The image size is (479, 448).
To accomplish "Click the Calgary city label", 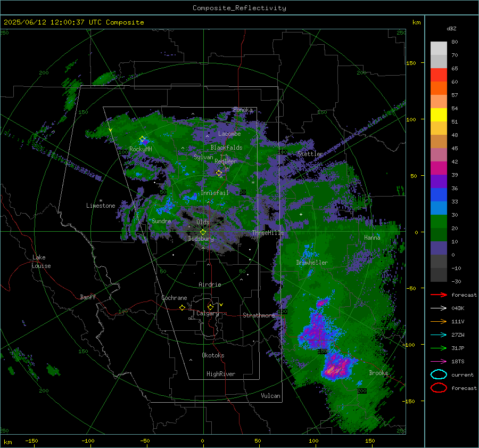I will (208, 313).
